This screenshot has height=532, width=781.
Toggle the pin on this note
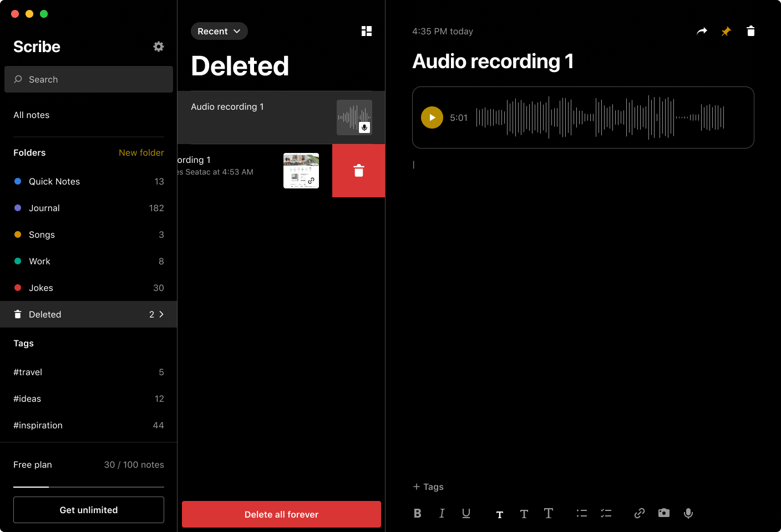(x=726, y=32)
